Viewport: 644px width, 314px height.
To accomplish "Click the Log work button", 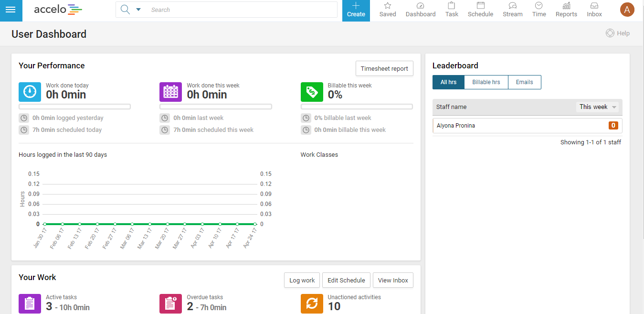I will pyautogui.click(x=302, y=281).
